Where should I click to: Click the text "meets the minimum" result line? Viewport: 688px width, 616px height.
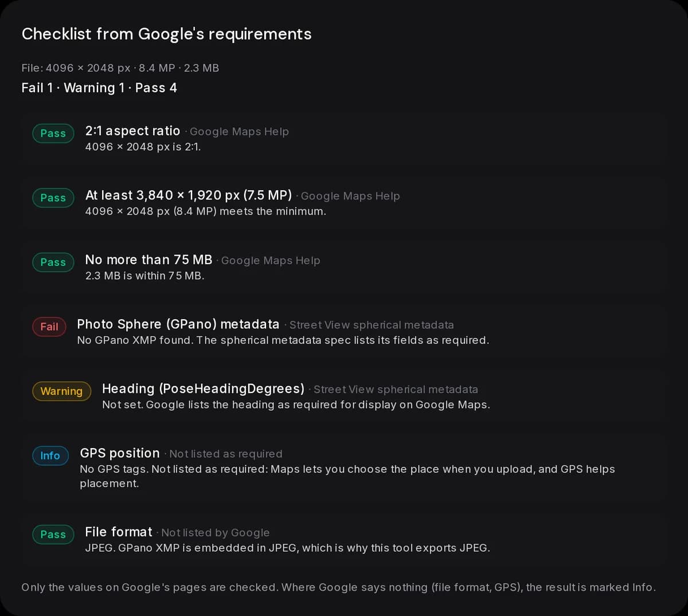206,211
